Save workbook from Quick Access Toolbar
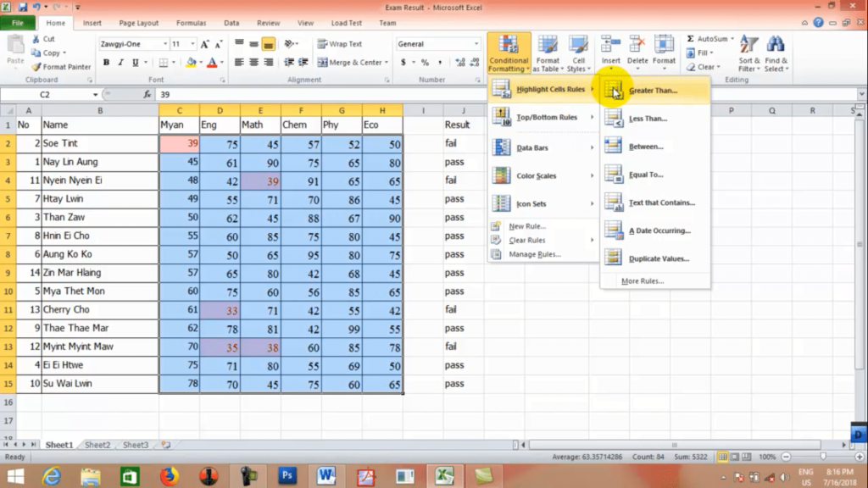Image resolution: width=868 pixels, height=488 pixels. 22,7
